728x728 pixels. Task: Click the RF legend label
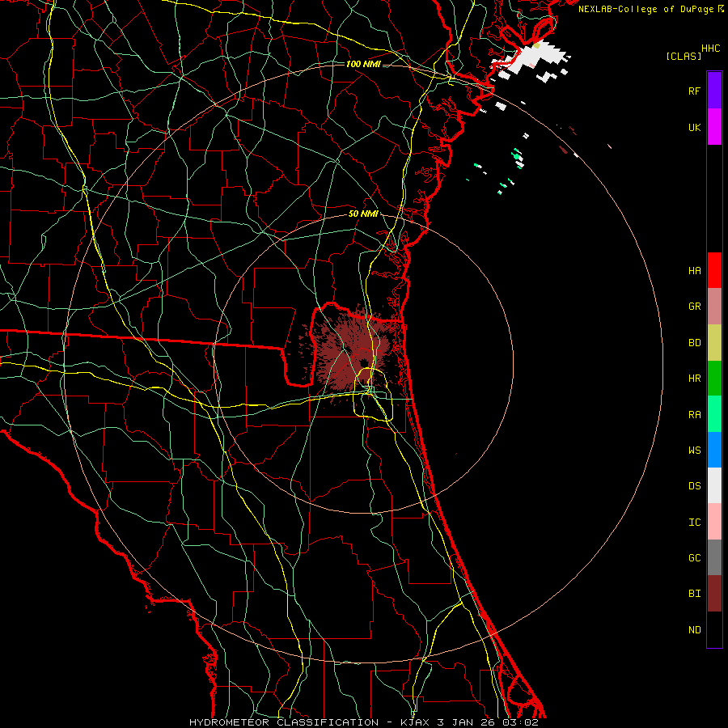(694, 91)
